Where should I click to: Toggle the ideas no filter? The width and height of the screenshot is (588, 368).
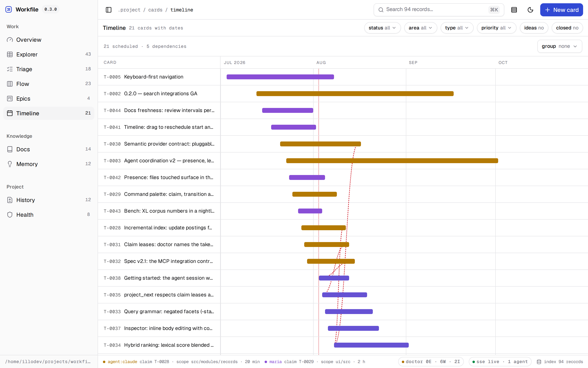pyautogui.click(x=534, y=28)
